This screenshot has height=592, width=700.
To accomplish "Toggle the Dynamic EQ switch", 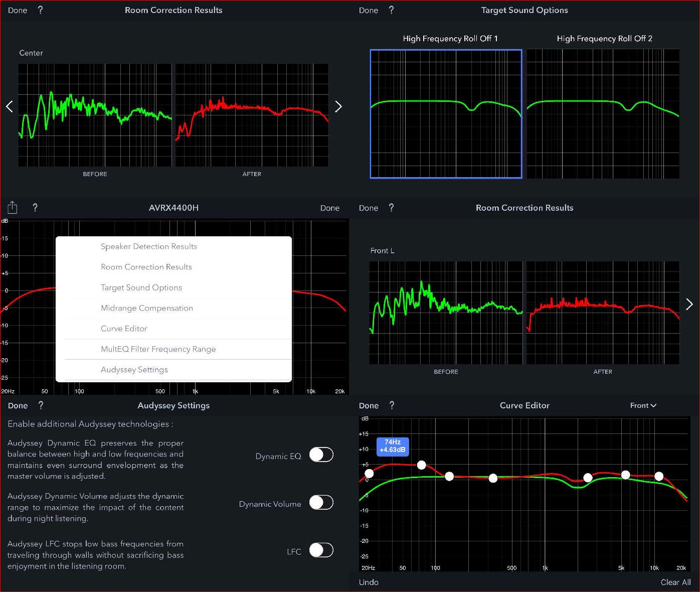I will (x=321, y=455).
